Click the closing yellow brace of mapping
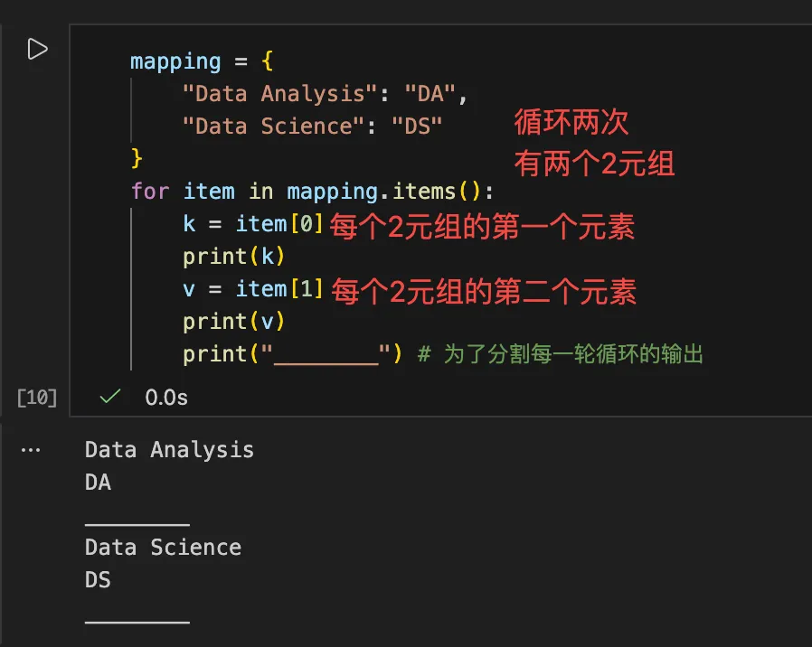812x647 pixels. coord(137,158)
